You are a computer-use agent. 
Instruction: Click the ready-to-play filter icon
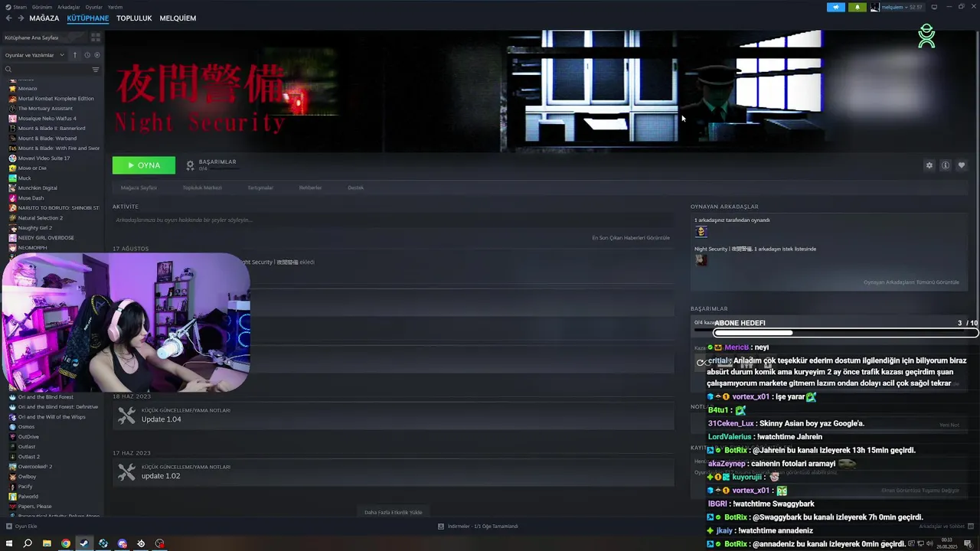click(96, 55)
